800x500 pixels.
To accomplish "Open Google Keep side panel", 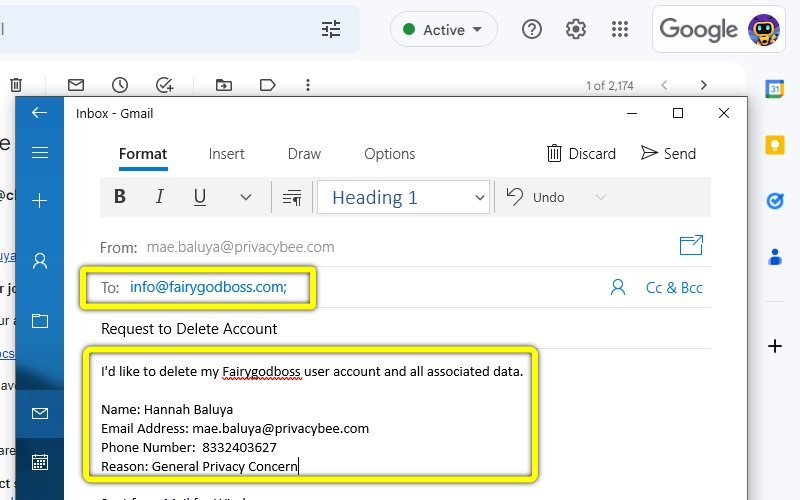I will click(x=774, y=145).
